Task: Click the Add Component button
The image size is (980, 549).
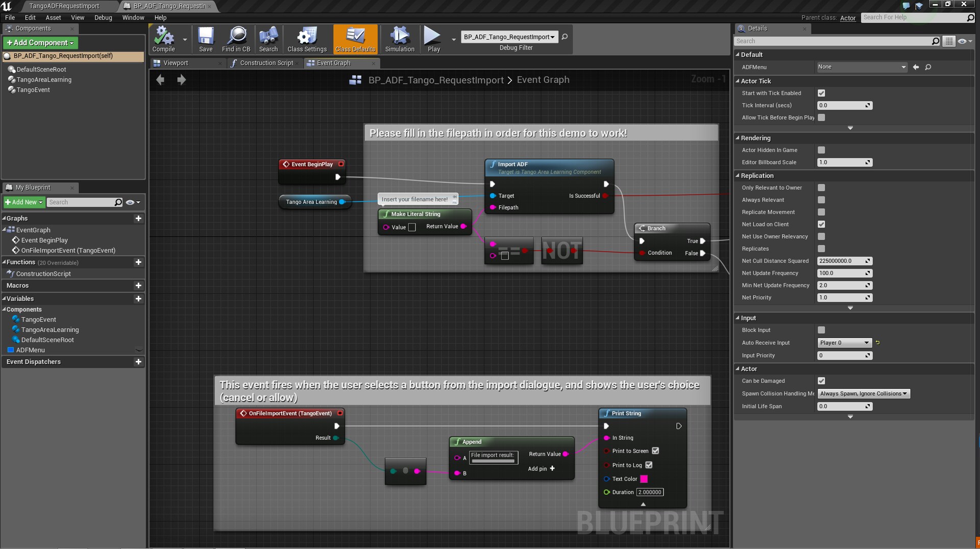Action: click(x=40, y=43)
